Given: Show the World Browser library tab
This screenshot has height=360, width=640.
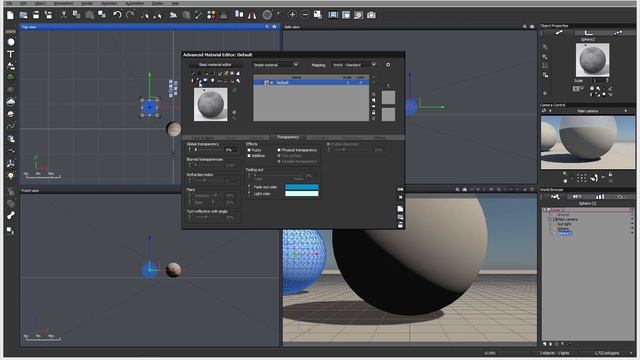Looking at the screenshot, I should pyautogui.click(x=599, y=197).
